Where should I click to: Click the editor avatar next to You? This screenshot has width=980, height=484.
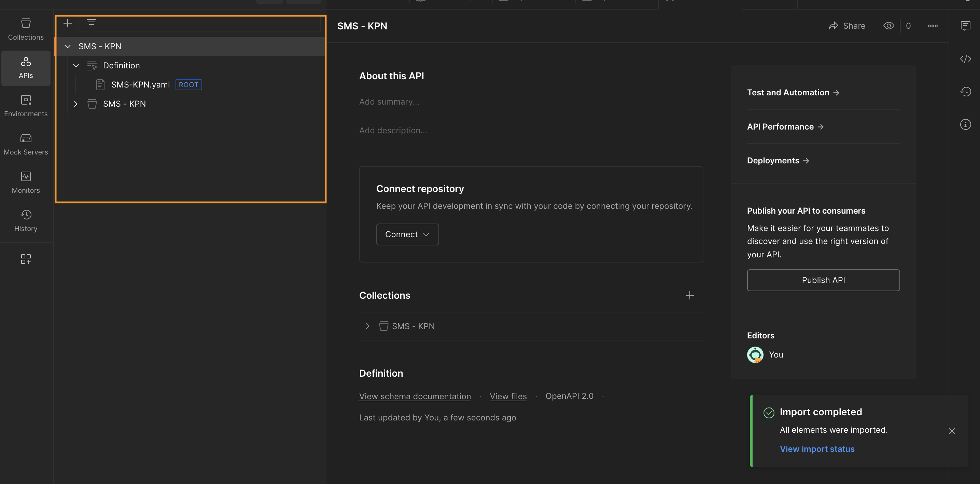pos(755,355)
